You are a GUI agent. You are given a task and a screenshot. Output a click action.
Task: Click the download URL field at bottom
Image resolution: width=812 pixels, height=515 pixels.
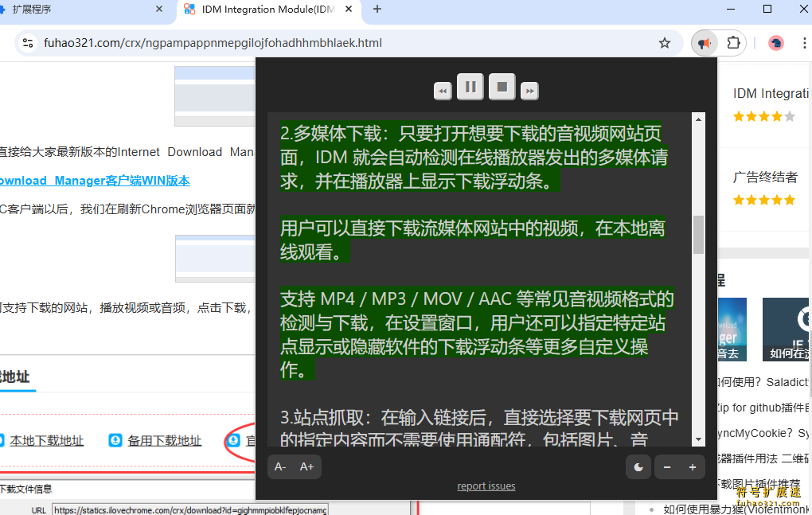(189, 510)
